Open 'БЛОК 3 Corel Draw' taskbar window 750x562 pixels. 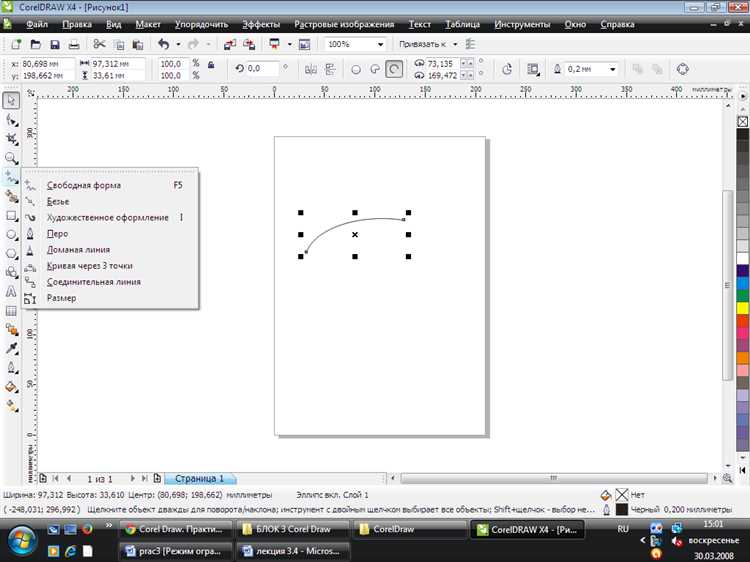288,529
